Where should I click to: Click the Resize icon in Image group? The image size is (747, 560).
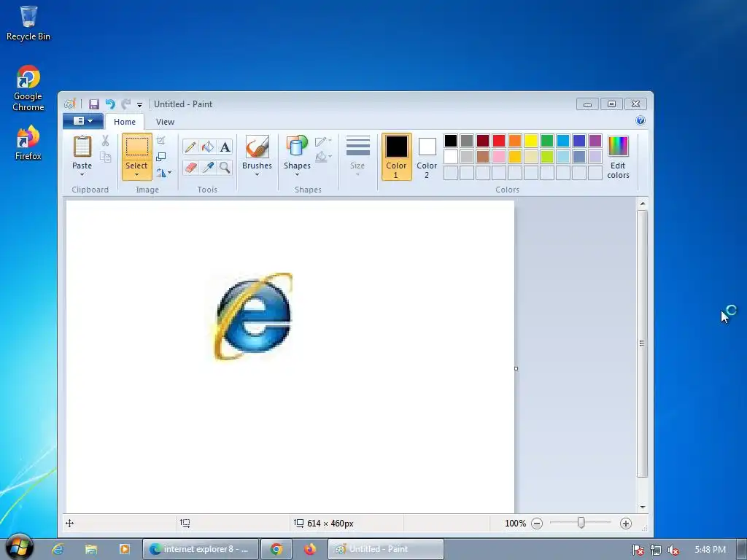point(161,157)
